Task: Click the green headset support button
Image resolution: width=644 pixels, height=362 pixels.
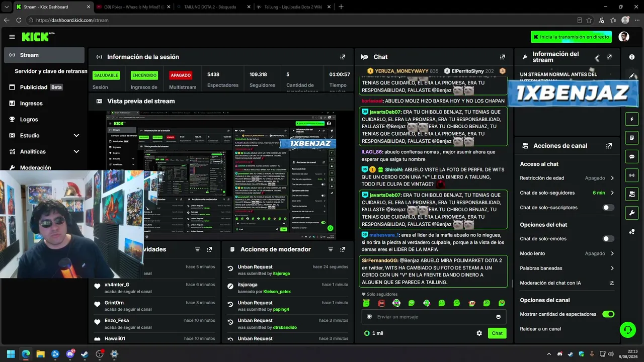Action: tap(627, 330)
